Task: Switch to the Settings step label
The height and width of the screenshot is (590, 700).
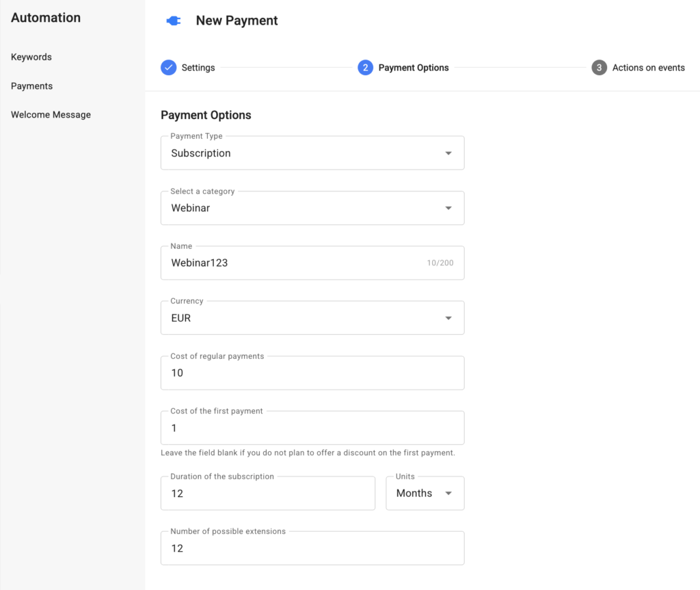Action: (x=198, y=68)
